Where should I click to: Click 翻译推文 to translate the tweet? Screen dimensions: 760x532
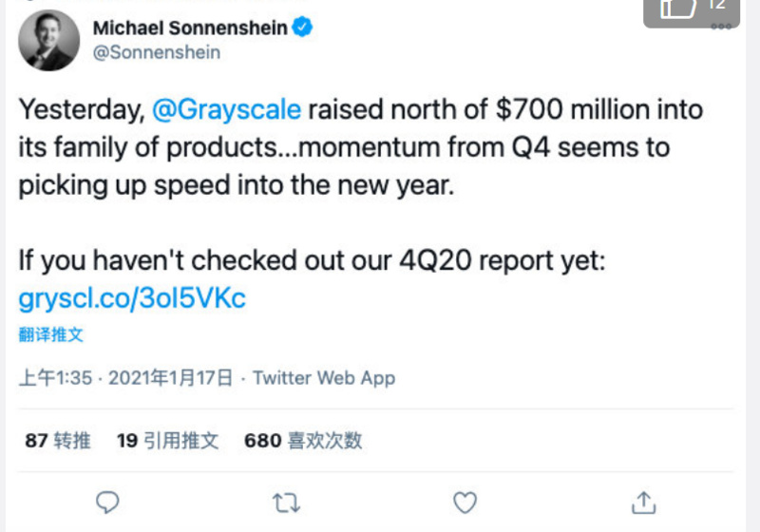pyautogui.click(x=51, y=334)
